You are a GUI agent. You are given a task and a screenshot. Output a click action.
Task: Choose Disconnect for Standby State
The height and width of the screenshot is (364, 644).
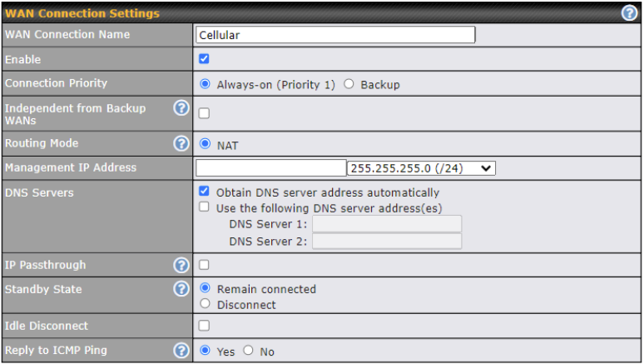(x=206, y=304)
